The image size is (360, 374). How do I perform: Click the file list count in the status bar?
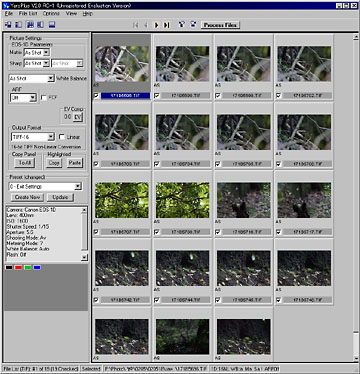[41, 369]
